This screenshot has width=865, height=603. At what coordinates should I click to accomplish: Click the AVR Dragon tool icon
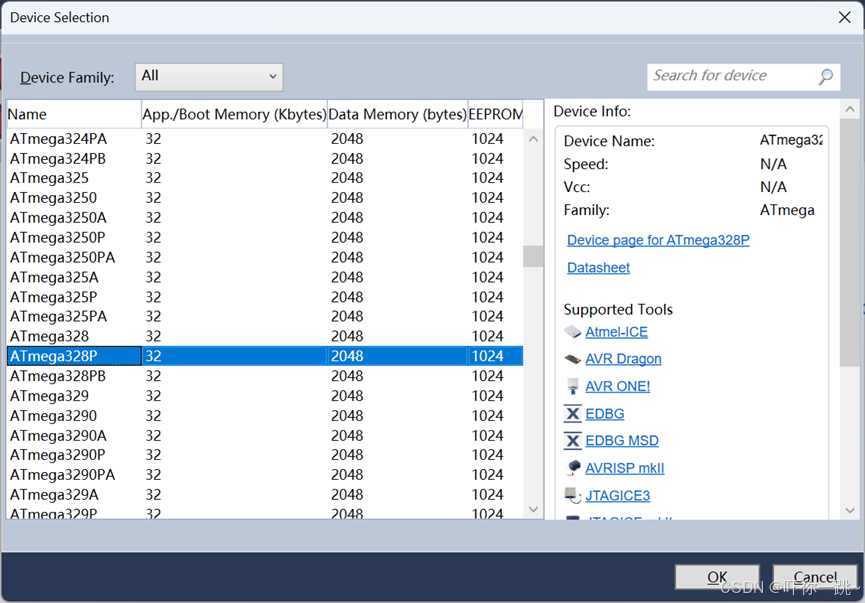tap(573, 359)
